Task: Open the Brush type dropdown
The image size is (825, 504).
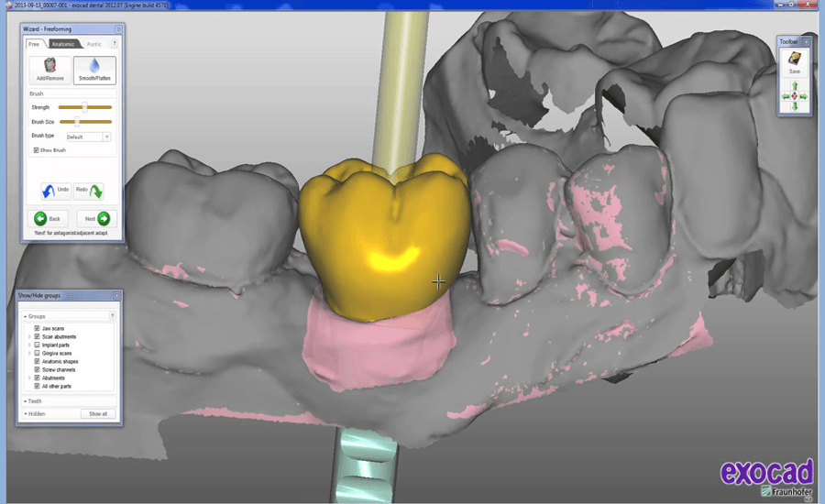Action: click(x=106, y=137)
